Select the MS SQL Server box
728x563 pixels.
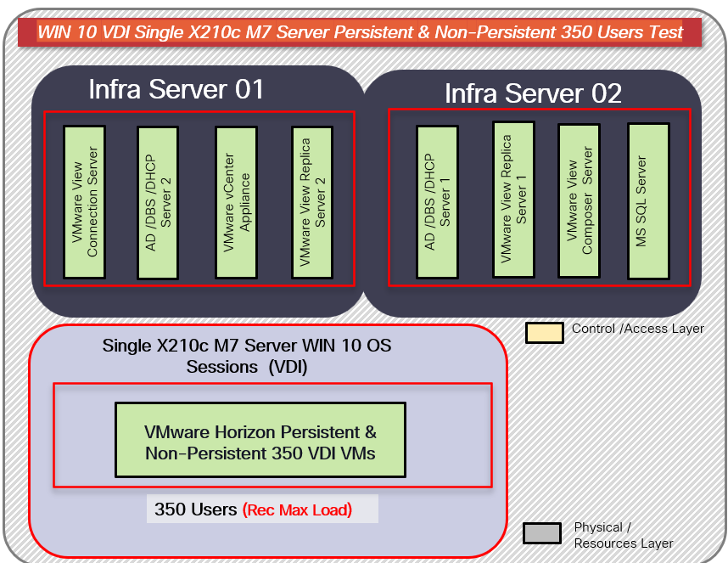click(x=648, y=201)
